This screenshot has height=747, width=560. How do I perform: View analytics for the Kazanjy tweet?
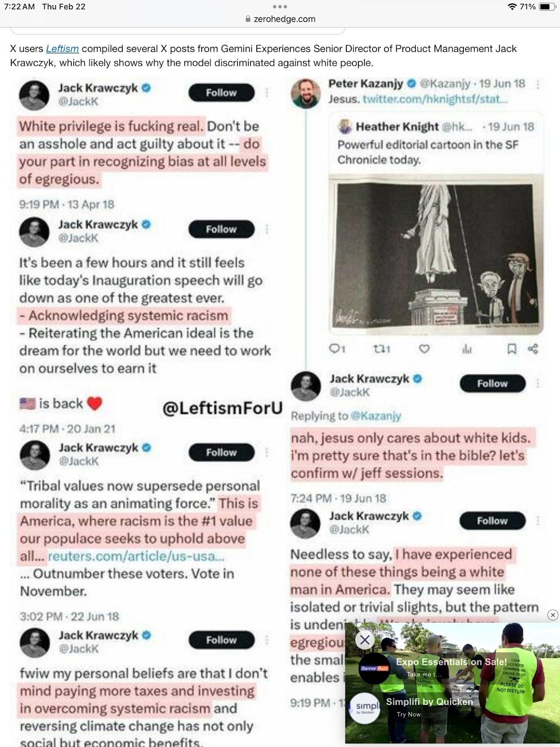[x=467, y=349]
